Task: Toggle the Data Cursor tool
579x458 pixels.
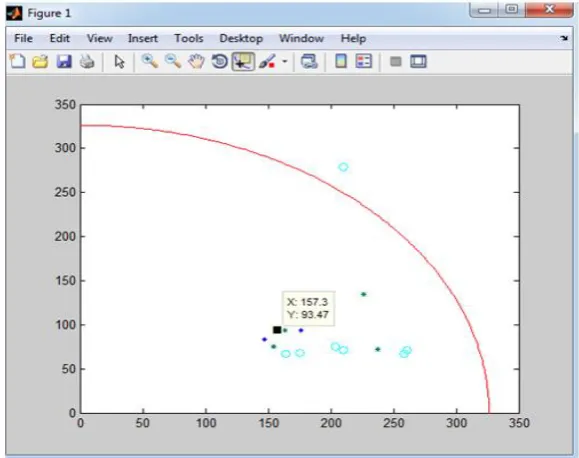Action: click(x=243, y=61)
